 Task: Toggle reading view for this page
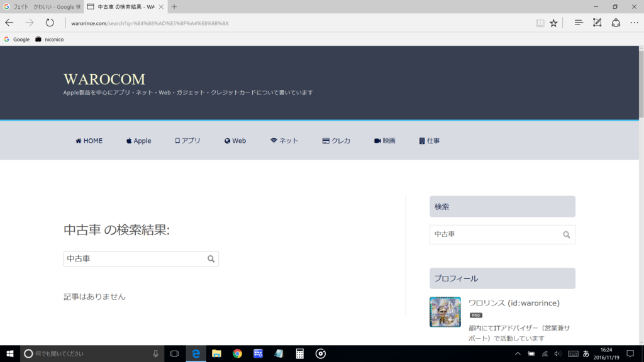tap(540, 23)
